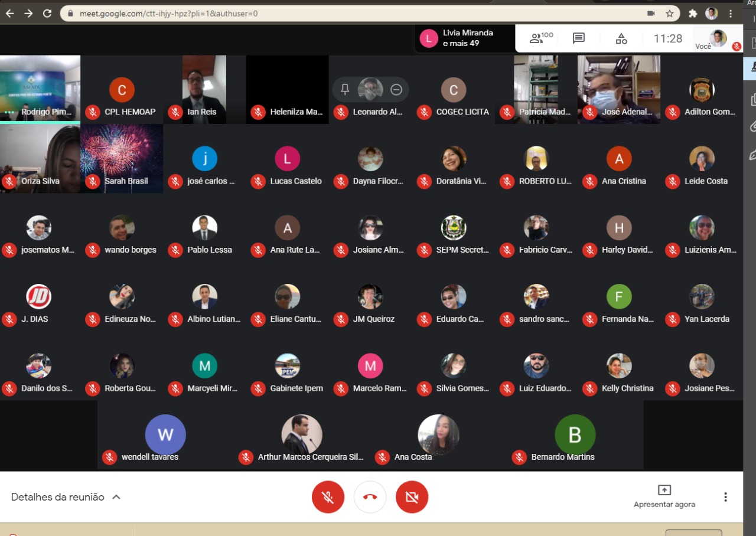Click Oriza Silva video tile
Image resolution: width=756 pixels, height=536 pixels.
click(40, 159)
